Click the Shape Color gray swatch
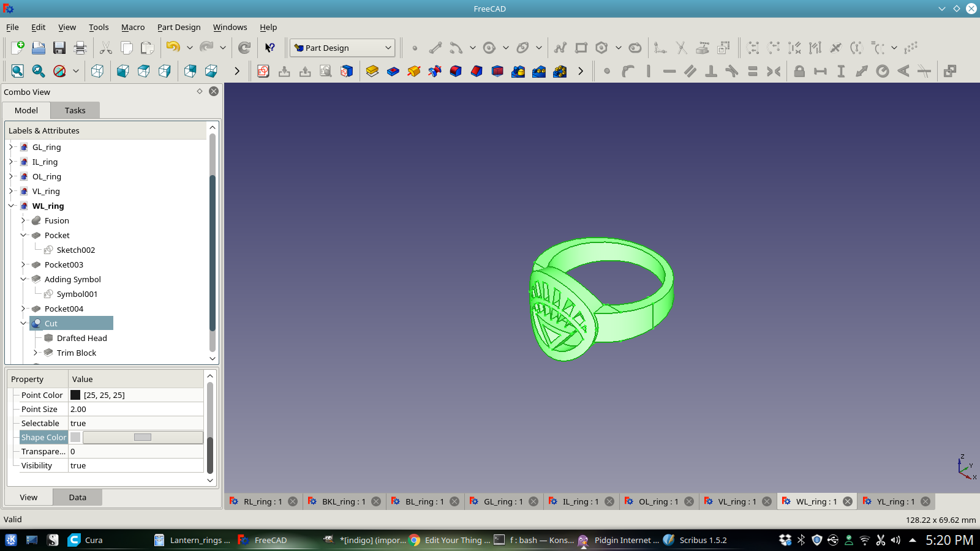 pyautogui.click(x=75, y=437)
